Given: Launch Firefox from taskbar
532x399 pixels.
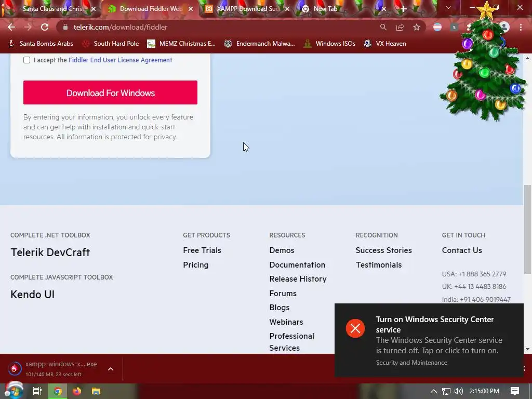Looking at the screenshot, I should [77, 391].
